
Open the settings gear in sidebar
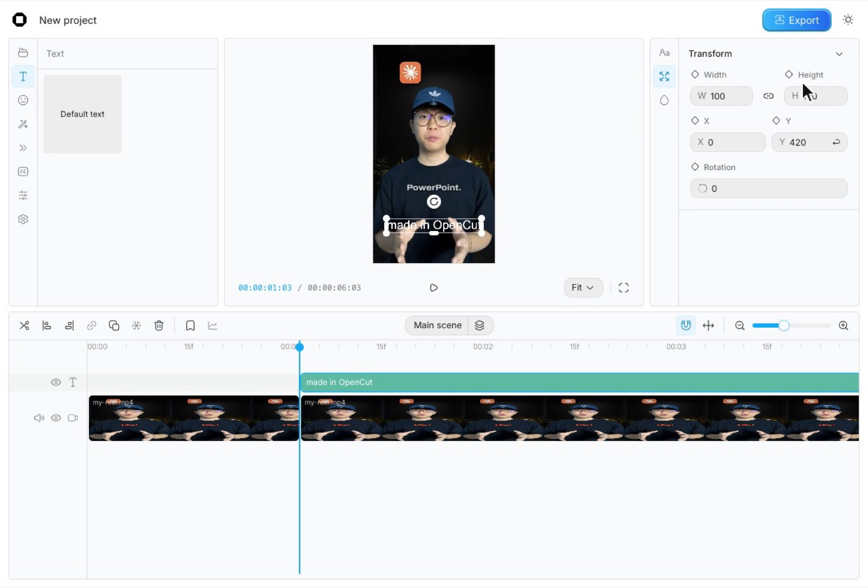23,219
